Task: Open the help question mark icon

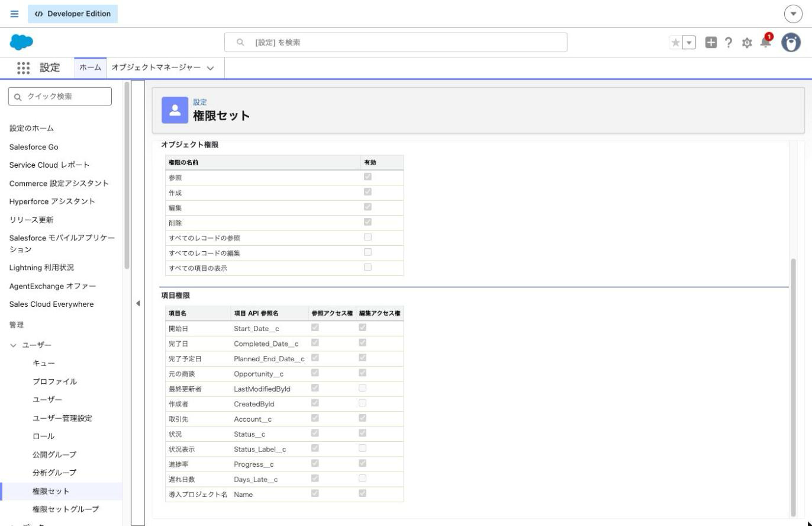Action: [729, 43]
